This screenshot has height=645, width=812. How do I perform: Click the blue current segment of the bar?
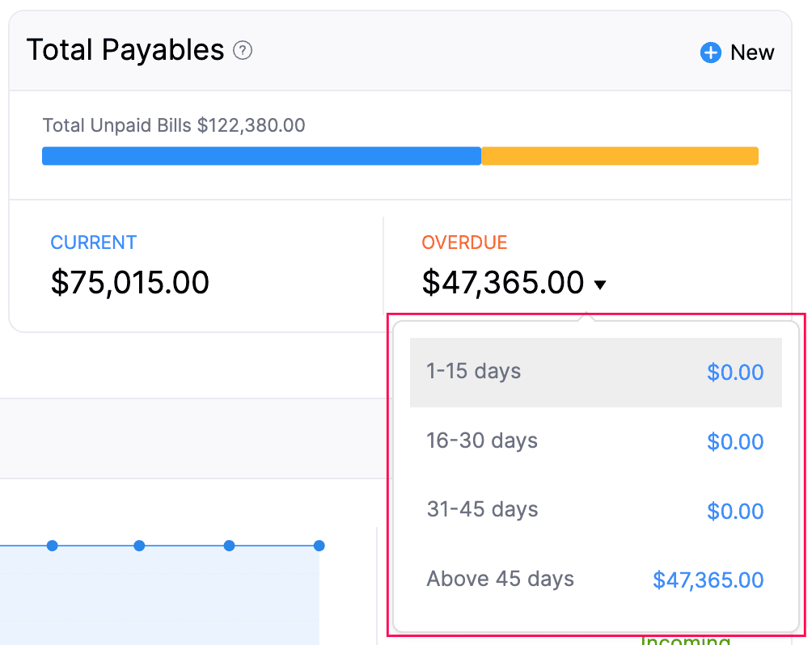tap(259, 155)
